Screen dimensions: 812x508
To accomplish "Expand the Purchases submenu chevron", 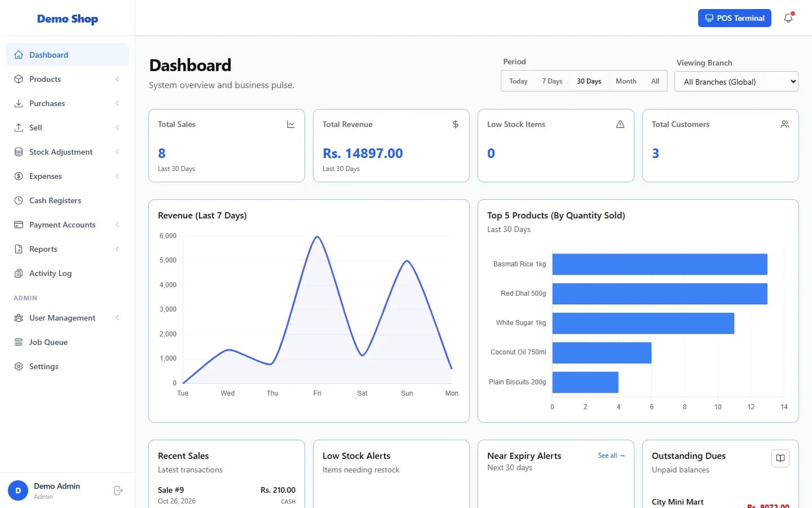I will (x=117, y=103).
